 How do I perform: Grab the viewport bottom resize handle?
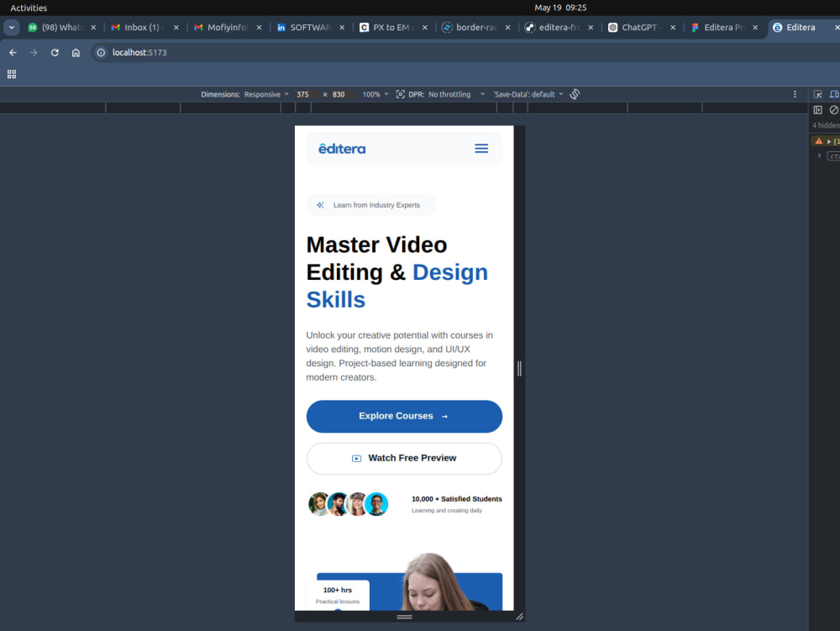[405, 617]
